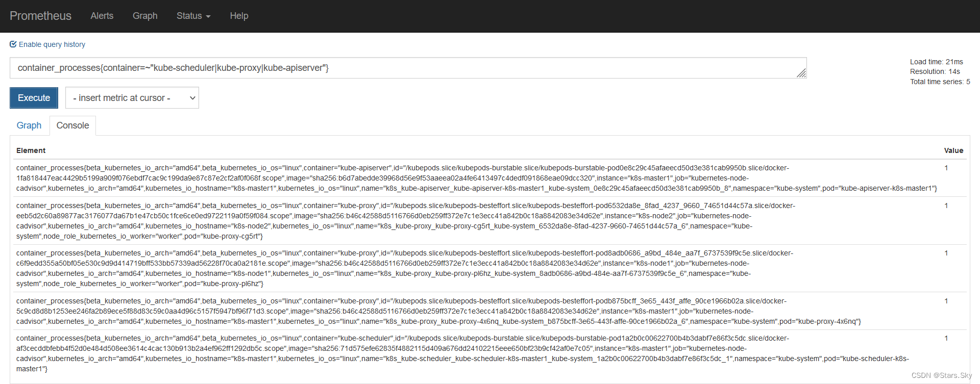The image size is (980, 384).
Task: Select the kube-apiserver container result row
Action: click(490, 178)
